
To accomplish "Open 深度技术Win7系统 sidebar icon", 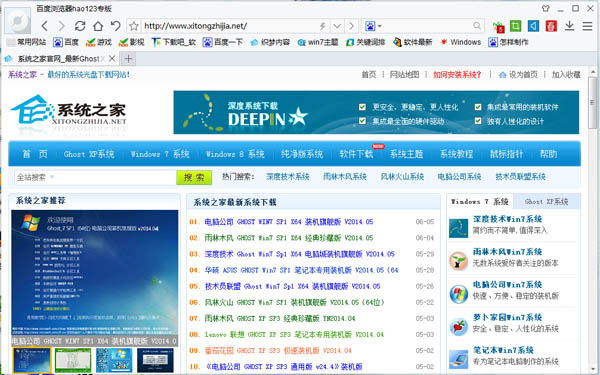I will point(458,228).
